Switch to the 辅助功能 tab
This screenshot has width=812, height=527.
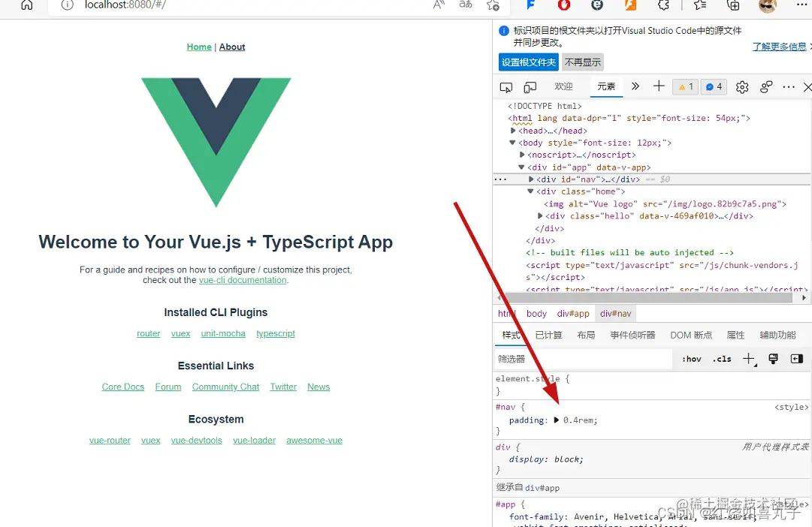click(777, 335)
